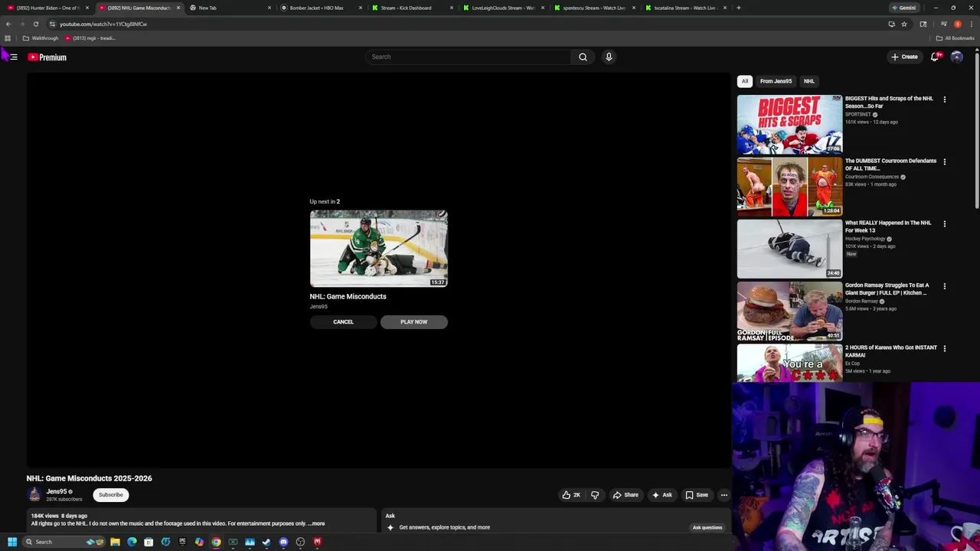Select the NHL filter chip
This screenshot has width=980, height=551.
809,81
